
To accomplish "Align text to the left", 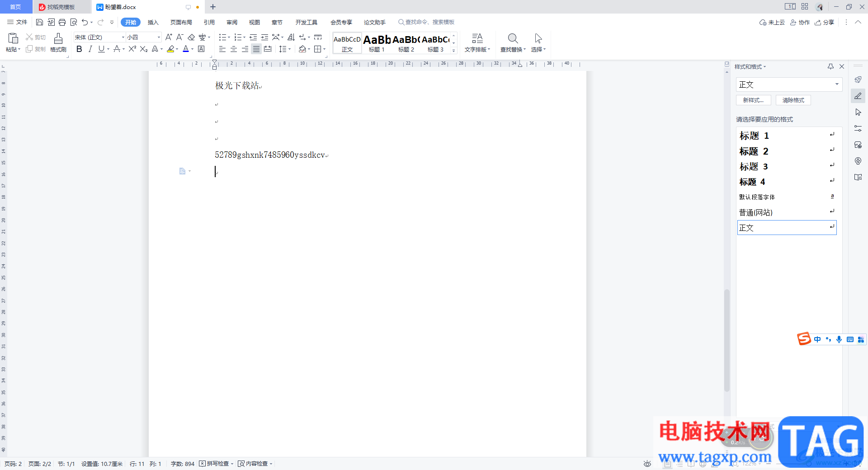I will click(222, 49).
